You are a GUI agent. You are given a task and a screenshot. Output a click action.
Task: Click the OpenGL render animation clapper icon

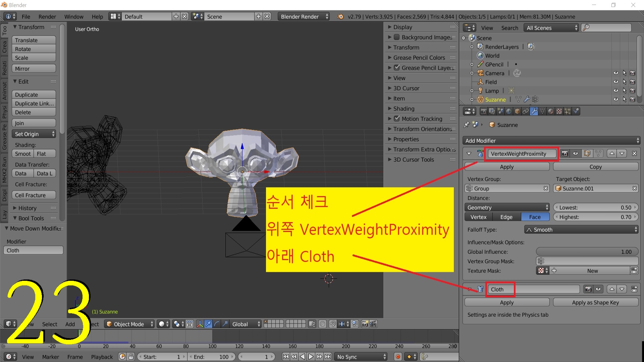coord(373,324)
